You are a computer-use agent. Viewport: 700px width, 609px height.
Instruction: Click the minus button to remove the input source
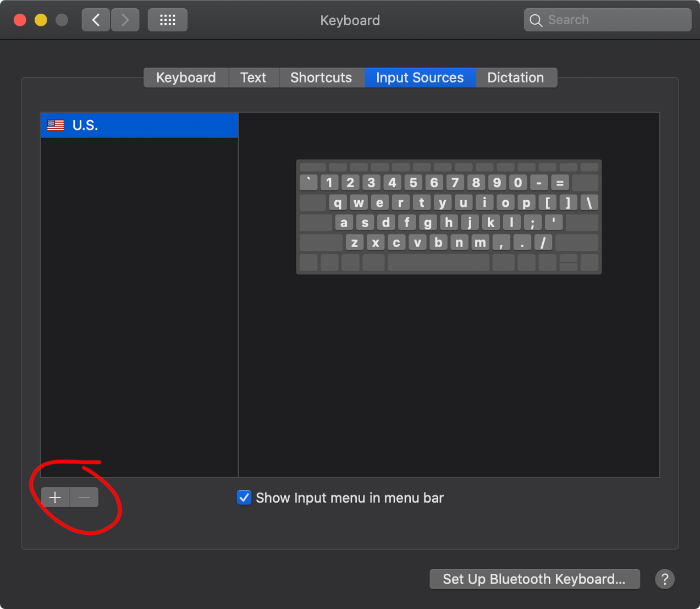click(x=84, y=498)
